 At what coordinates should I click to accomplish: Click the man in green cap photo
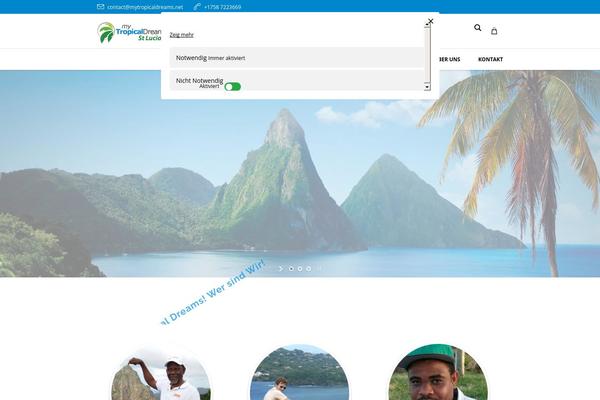coord(438,372)
